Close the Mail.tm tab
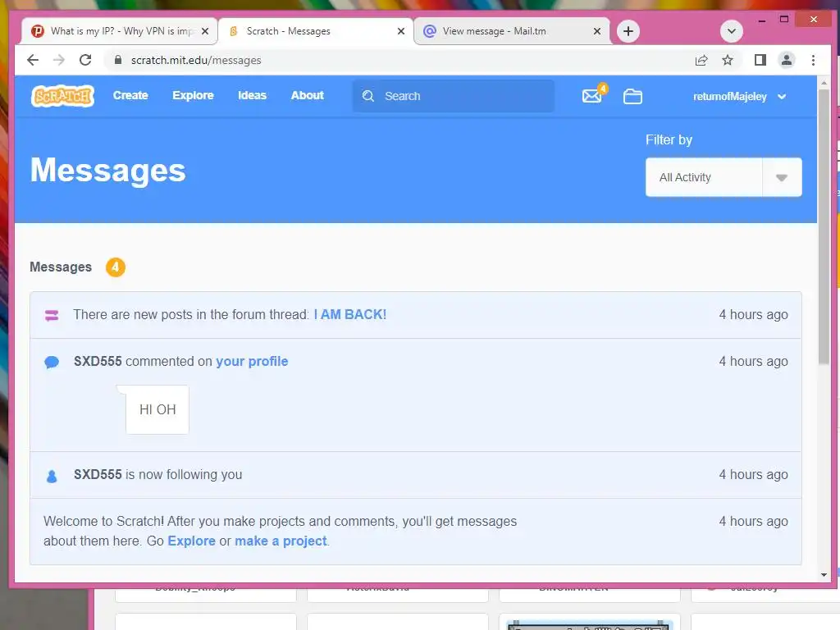 (x=597, y=31)
